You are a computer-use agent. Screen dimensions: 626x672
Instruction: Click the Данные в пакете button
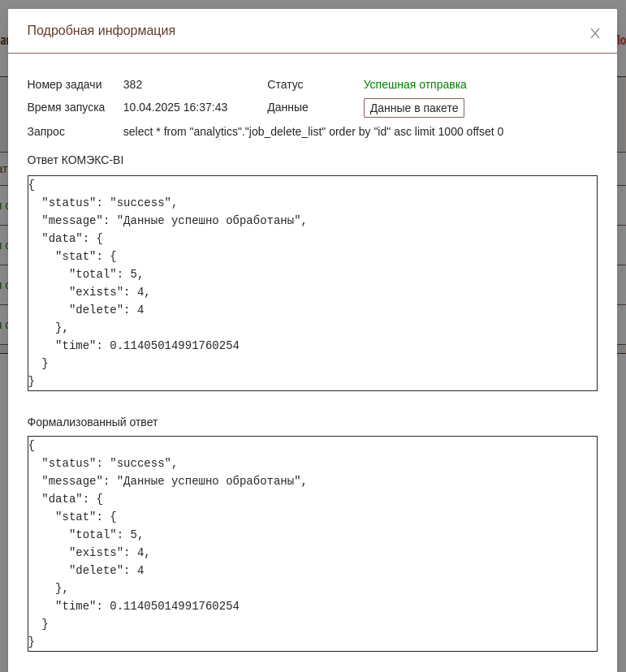click(x=413, y=108)
